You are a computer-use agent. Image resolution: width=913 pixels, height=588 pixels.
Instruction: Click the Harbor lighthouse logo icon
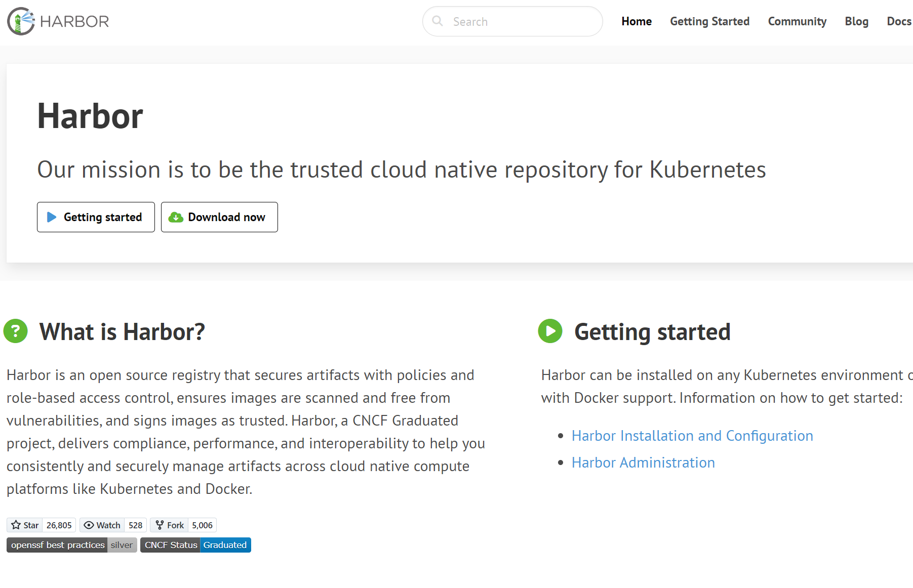(x=21, y=21)
